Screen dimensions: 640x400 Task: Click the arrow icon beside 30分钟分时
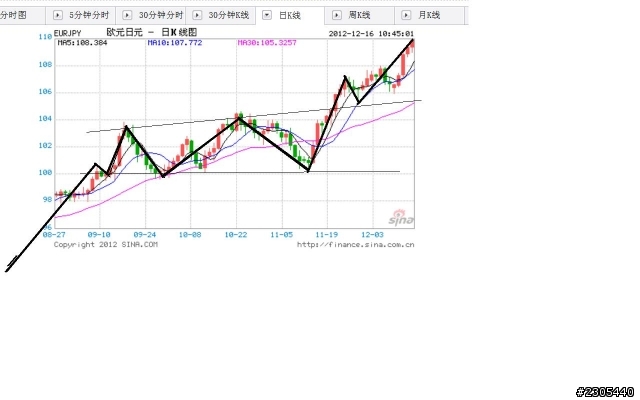click(127, 15)
